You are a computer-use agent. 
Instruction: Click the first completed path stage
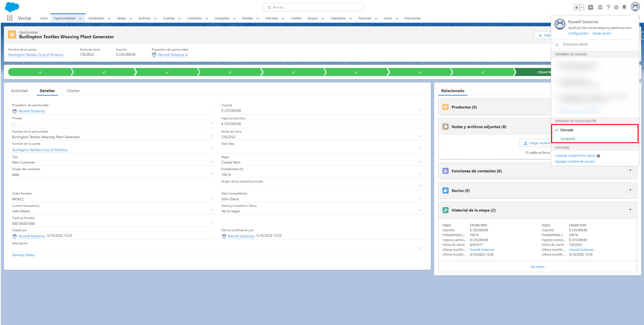pyautogui.click(x=40, y=72)
